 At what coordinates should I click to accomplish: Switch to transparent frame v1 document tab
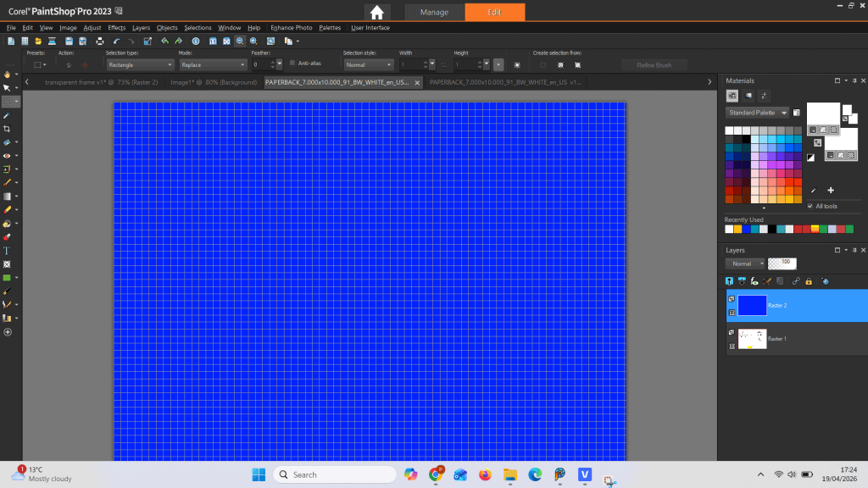pos(102,82)
